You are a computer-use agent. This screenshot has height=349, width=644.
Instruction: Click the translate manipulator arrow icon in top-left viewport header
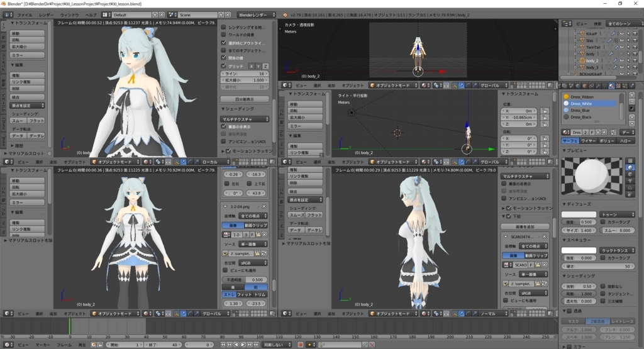click(183, 162)
